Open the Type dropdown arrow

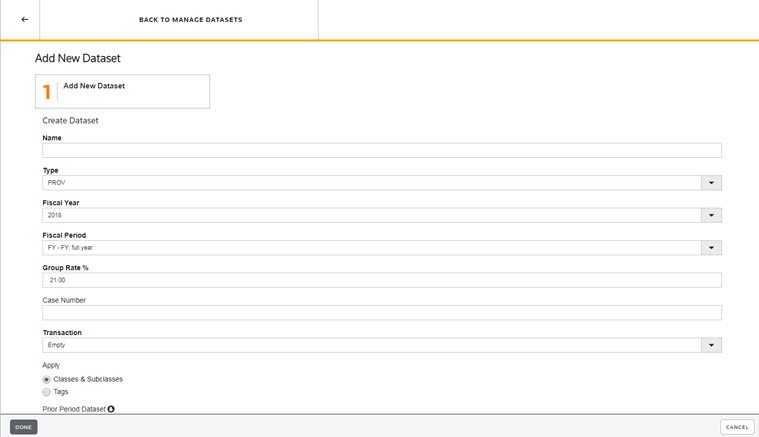click(711, 183)
